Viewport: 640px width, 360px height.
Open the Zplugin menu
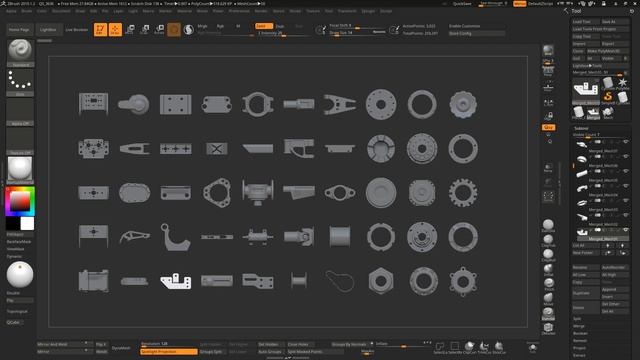tap(368, 11)
